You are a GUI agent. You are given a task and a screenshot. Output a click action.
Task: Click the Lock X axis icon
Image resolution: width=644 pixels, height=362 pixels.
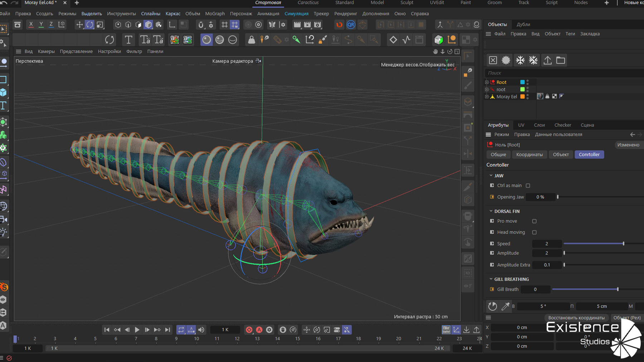coord(31,24)
